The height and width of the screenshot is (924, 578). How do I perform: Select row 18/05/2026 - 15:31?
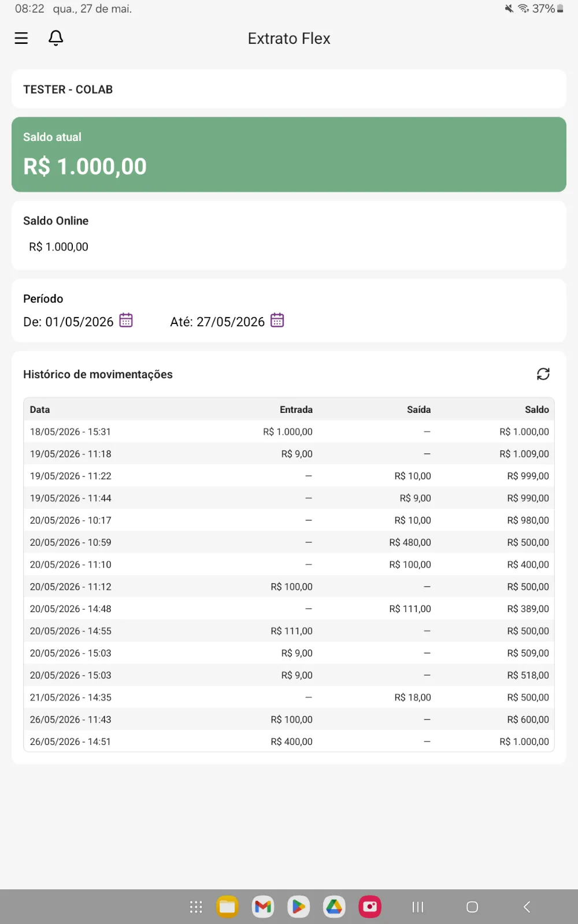tap(289, 431)
